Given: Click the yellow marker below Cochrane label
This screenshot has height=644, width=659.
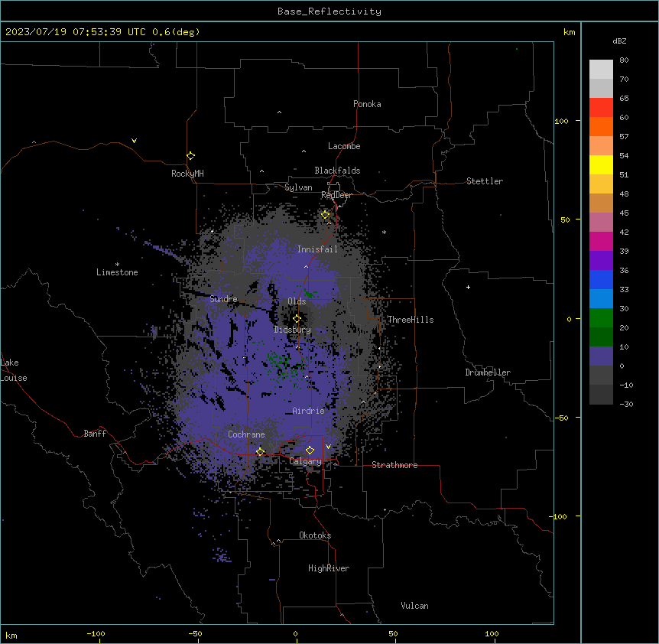Looking at the screenshot, I should 260,452.
